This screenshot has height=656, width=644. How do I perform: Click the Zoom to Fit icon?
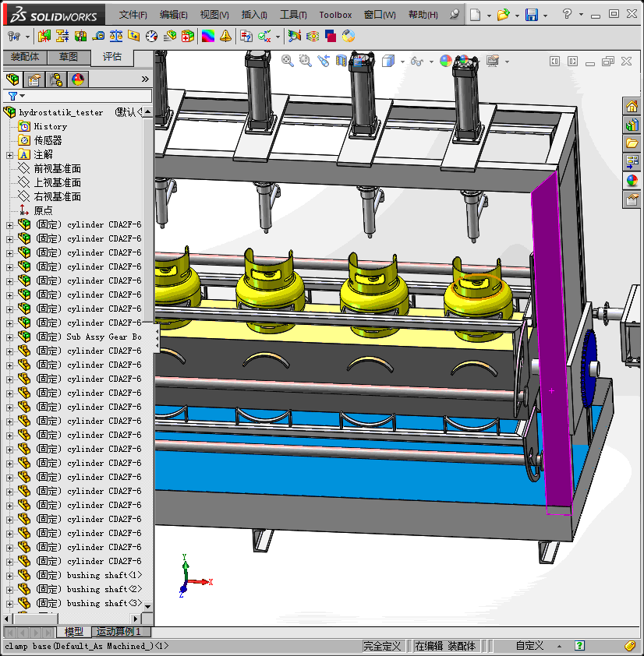288,61
